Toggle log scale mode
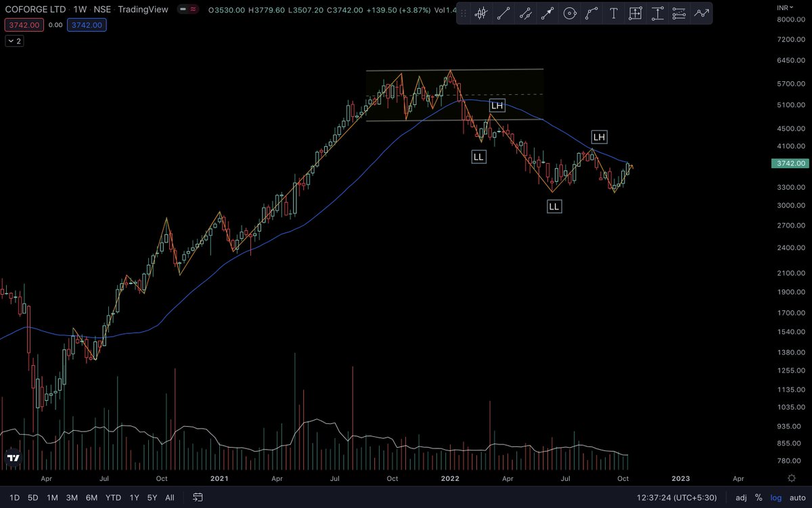This screenshot has width=812, height=508. 775,497
